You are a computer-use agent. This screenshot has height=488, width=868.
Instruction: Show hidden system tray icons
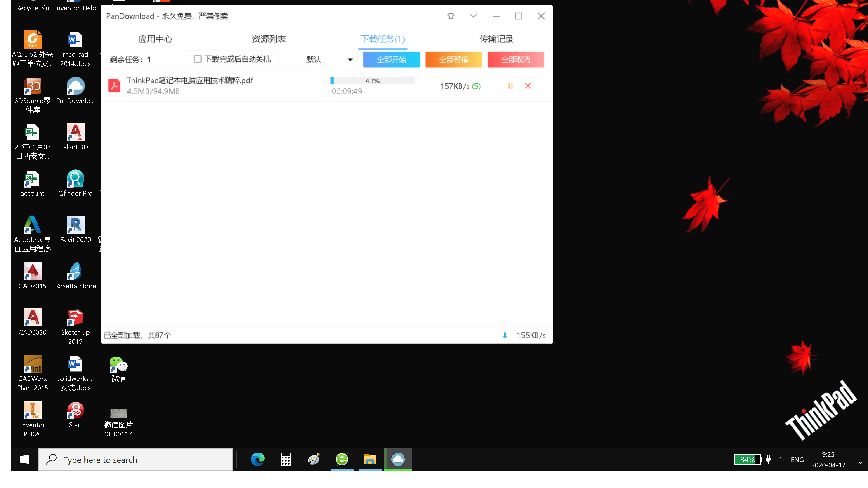tap(780, 459)
